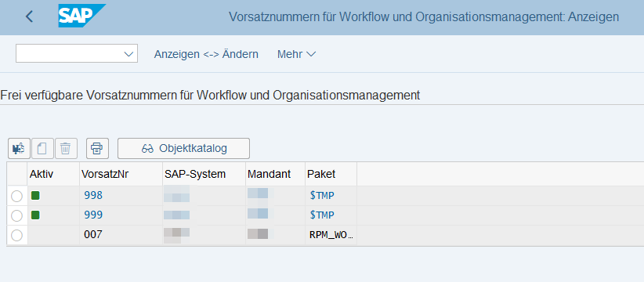Click the green active status square for 999
644x282 pixels.
coord(35,215)
